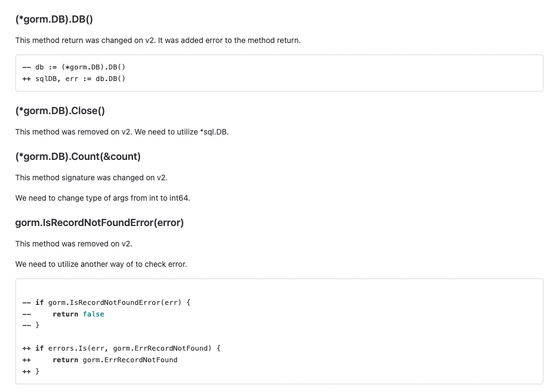Click the final '++ }' closing brace line
This screenshot has width=555, height=392.
31,372
